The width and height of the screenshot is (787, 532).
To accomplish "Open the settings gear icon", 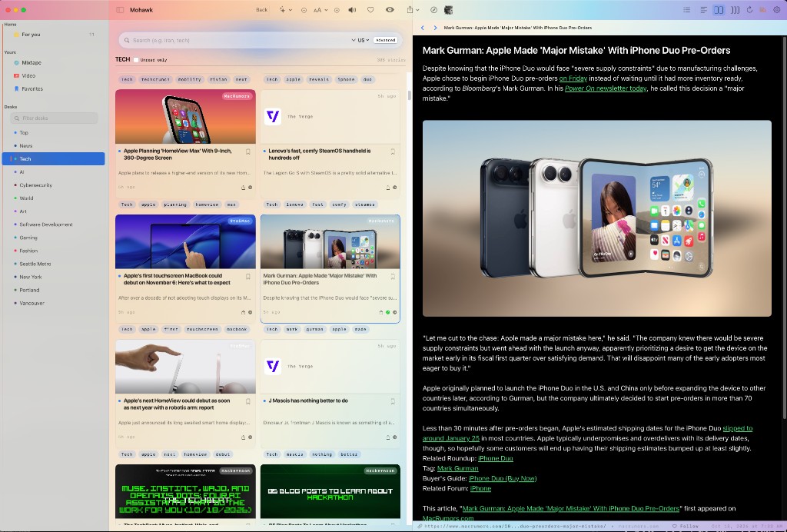I will [x=776, y=10].
